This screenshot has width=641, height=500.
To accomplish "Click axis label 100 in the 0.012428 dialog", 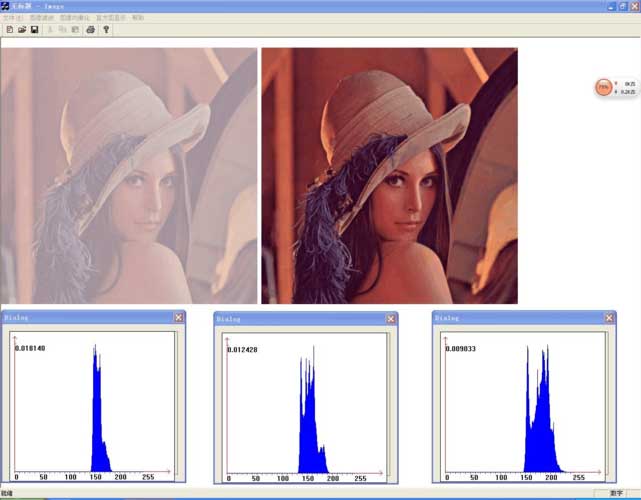I will point(283,478).
